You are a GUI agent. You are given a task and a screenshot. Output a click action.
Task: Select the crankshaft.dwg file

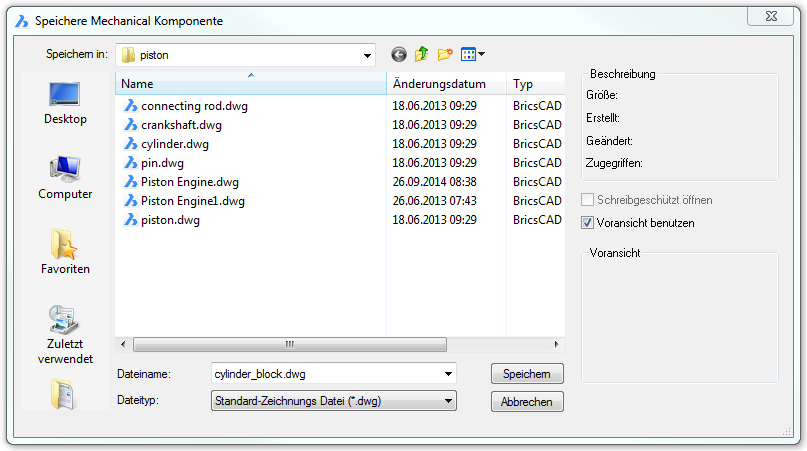pyautogui.click(x=181, y=125)
